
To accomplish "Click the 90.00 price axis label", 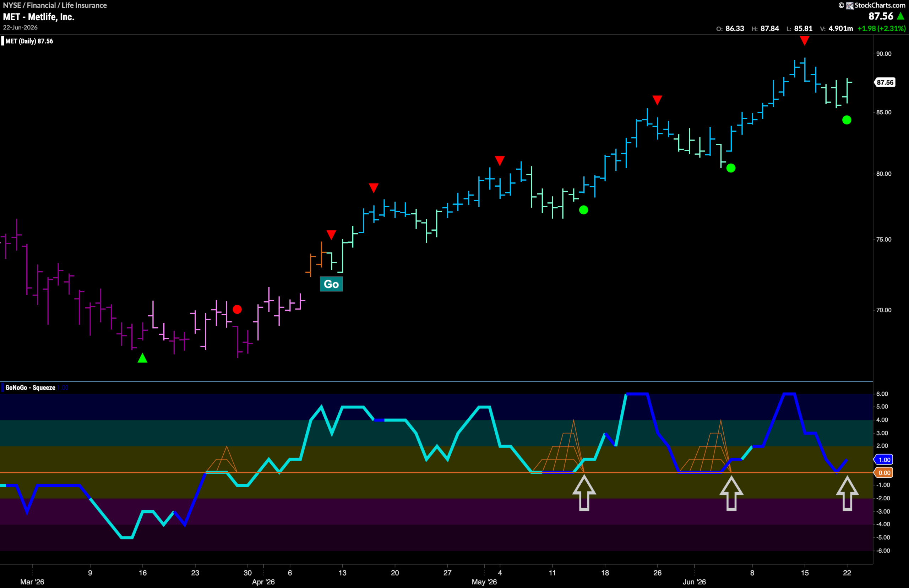I will [x=884, y=54].
